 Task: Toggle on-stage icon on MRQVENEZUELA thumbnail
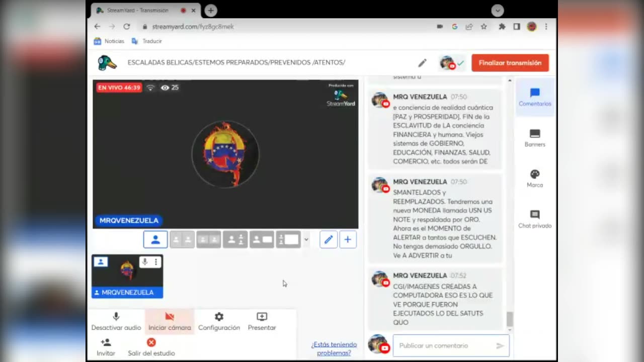pyautogui.click(x=101, y=262)
